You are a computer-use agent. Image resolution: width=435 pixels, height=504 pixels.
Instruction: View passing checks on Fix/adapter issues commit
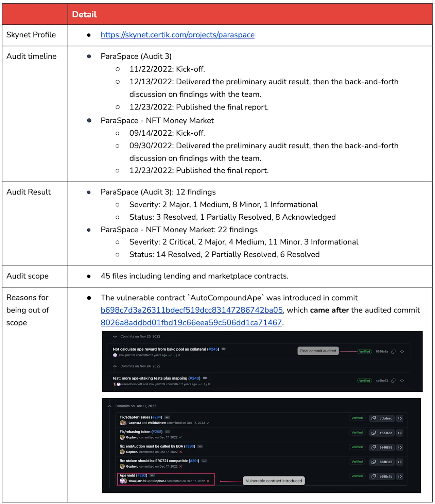point(208,423)
